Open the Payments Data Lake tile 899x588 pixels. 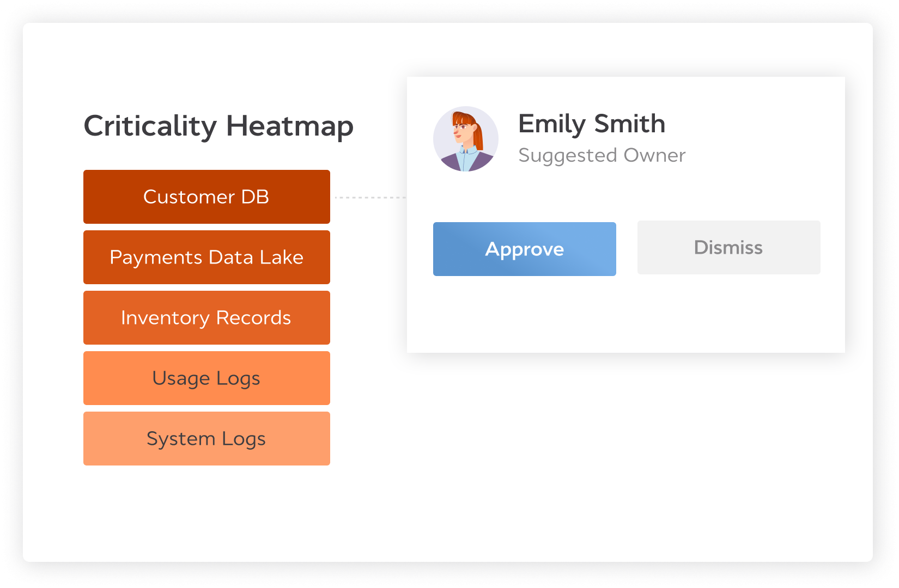206,257
